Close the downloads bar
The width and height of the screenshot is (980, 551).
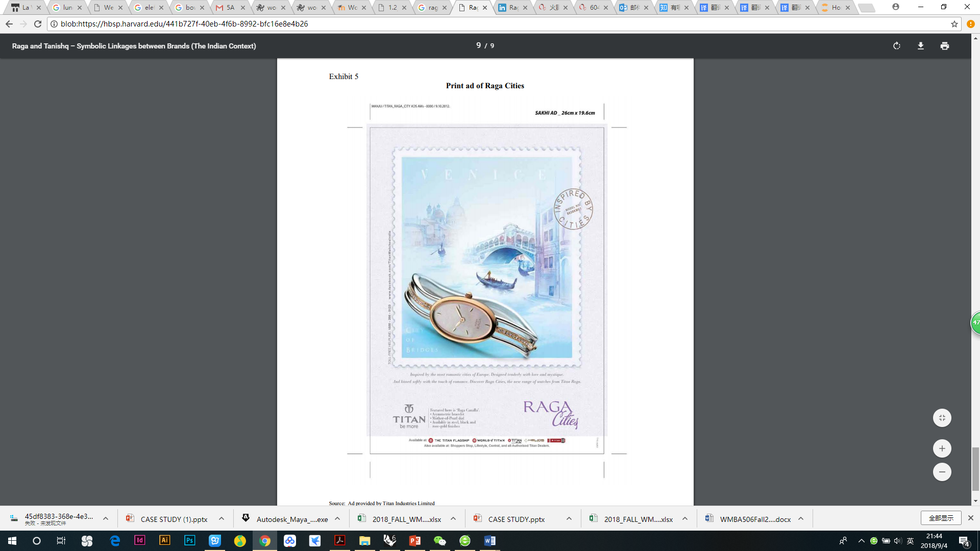pyautogui.click(x=970, y=518)
